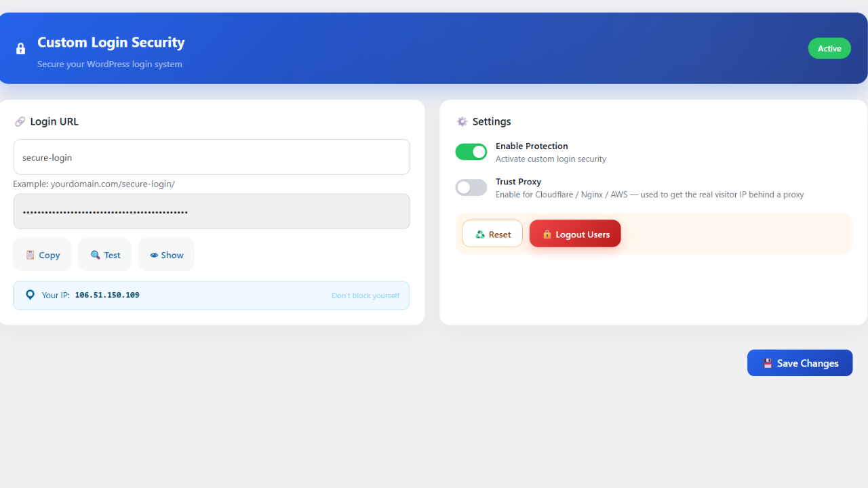
Task: Click the "Activate custom login security" description
Action: coord(551,159)
